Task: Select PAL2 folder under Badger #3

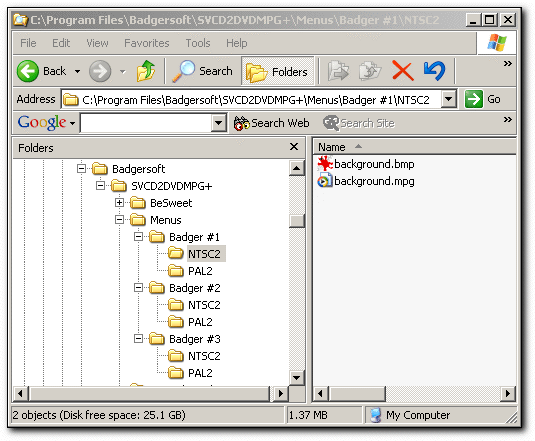Action: pos(191,373)
